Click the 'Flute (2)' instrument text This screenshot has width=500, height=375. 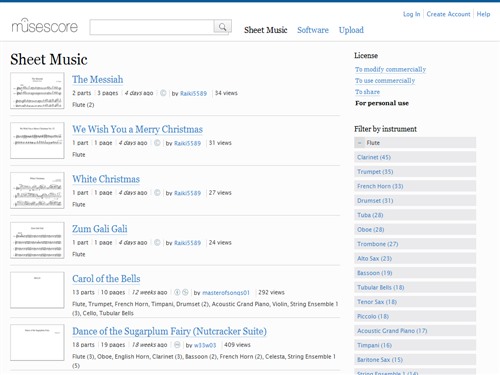pyautogui.click(x=83, y=105)
